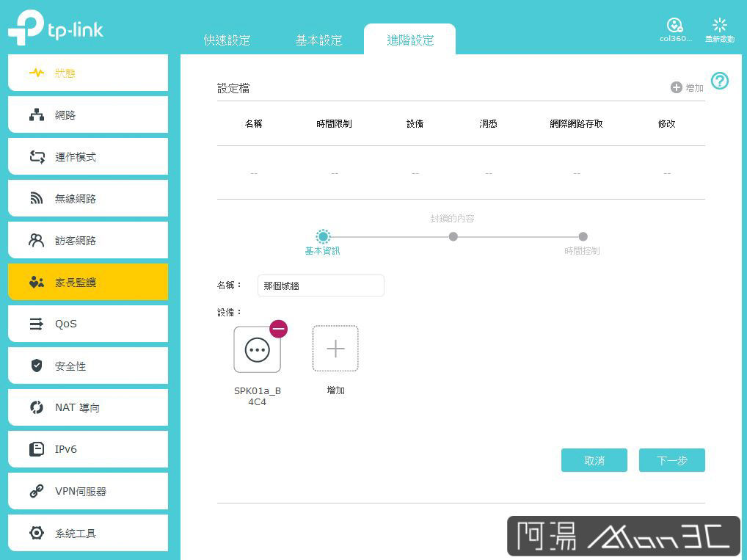Click the 洞悉 column header

[488, 124]
